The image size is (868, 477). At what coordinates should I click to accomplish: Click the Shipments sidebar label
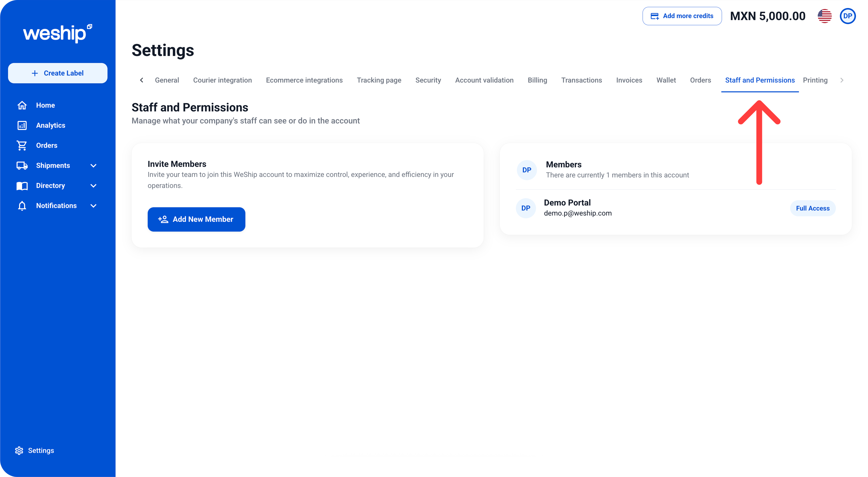coord(53,166)
